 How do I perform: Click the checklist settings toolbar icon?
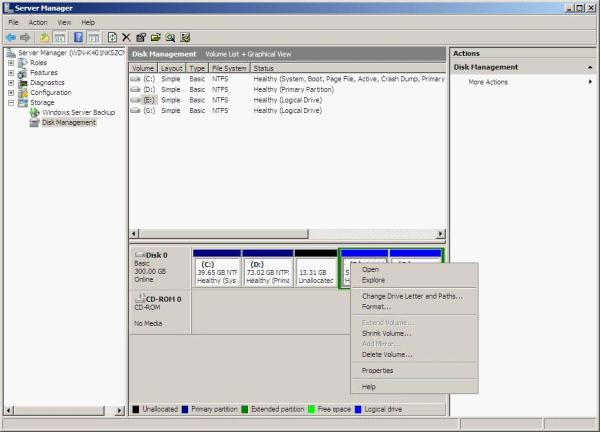(186, 37)
